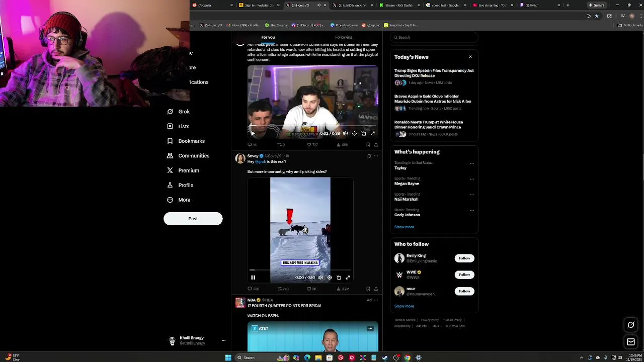Close the Today's News panel
Screen dimensions: 644x362
tap(470, 57)
